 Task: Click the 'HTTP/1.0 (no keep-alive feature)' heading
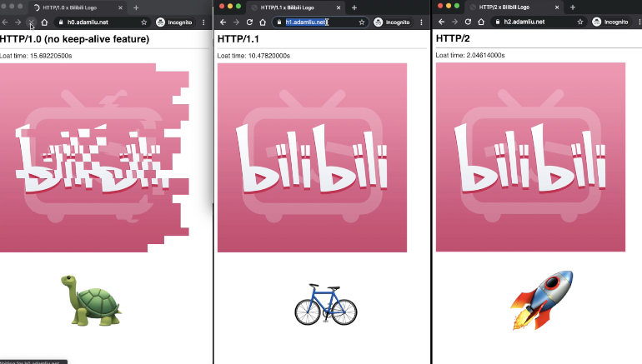point(74,39)
